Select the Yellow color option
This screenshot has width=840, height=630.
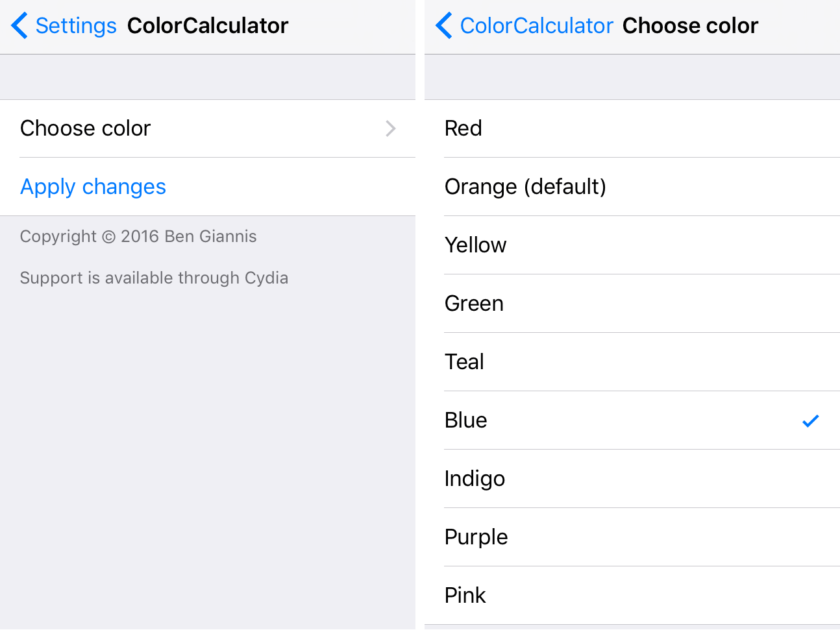475,245
